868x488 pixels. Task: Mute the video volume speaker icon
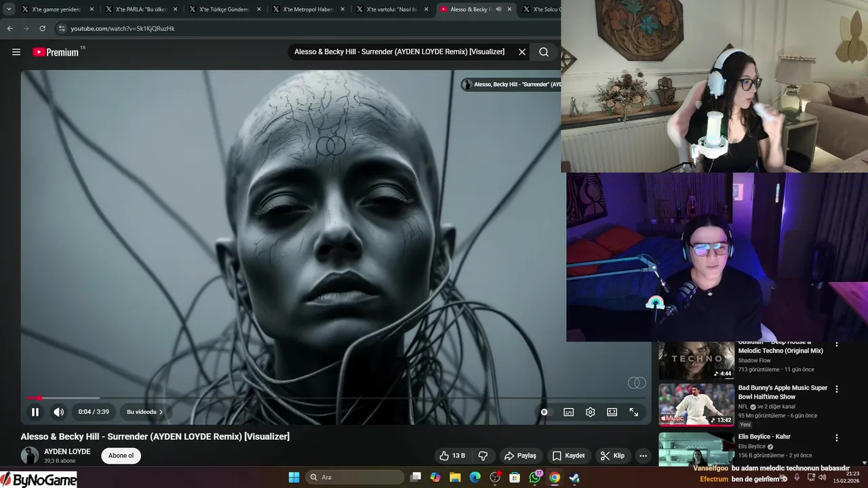(59, 411)
